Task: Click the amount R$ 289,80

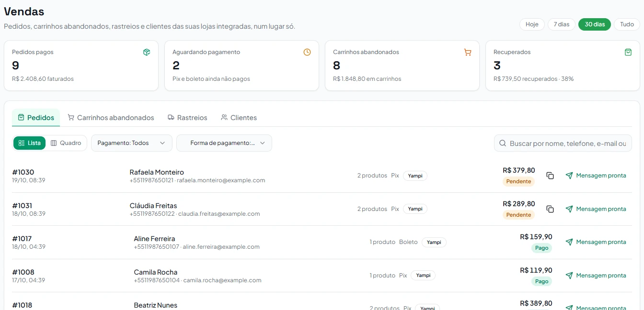Action: pyautogui.click(x=519, y=204)
